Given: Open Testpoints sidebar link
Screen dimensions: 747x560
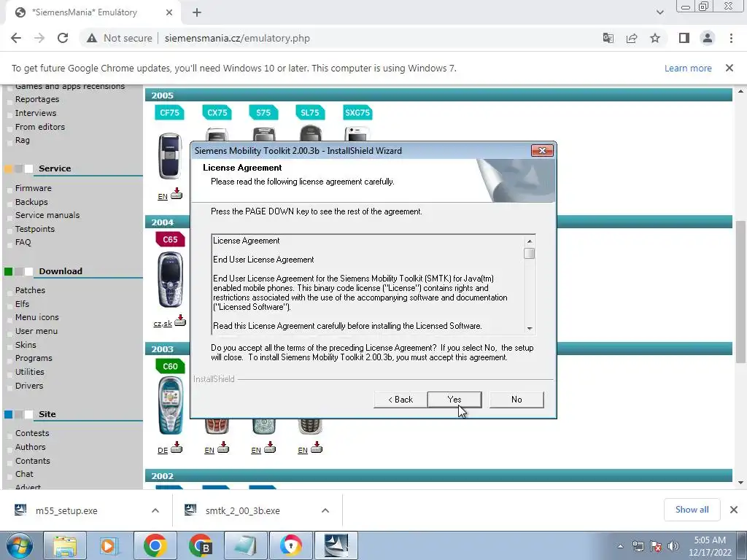Looking at the screenshot, I should coord(35,229).
